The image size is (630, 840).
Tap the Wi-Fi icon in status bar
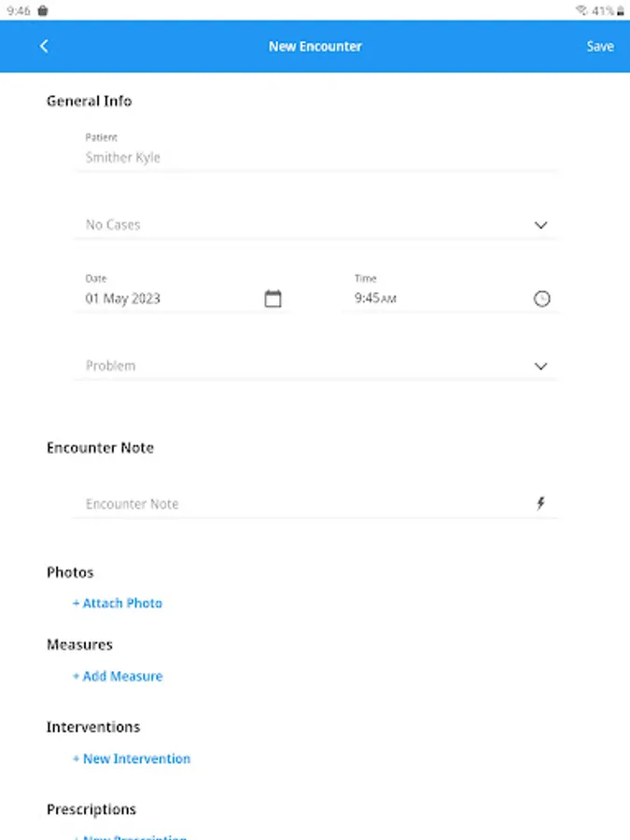pyautogui.click(x=581, y=11)
